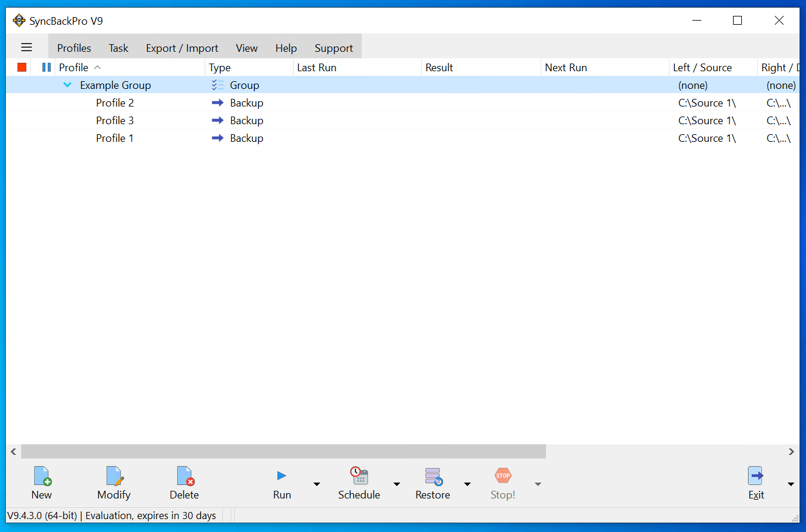This screenshot has height=532, width=806.
Task: Run the selected profile
Action: [282, 483]
